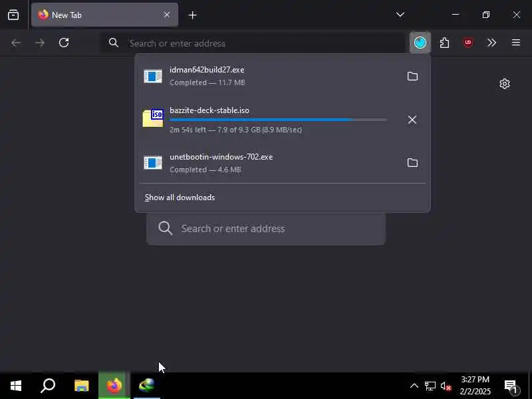Open the Firefox application menu
This screenshot has height=399, width=532.
click(516, 43)
